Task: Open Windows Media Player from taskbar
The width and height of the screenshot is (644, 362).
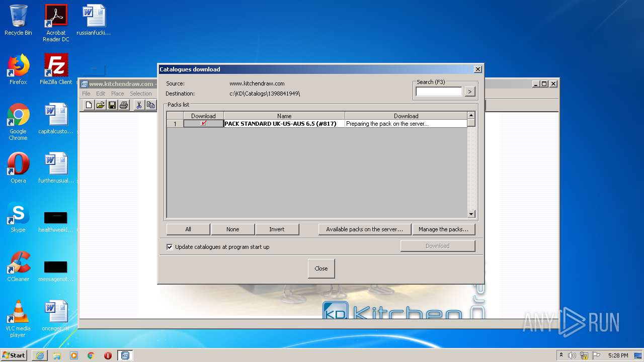Action: 74,355
